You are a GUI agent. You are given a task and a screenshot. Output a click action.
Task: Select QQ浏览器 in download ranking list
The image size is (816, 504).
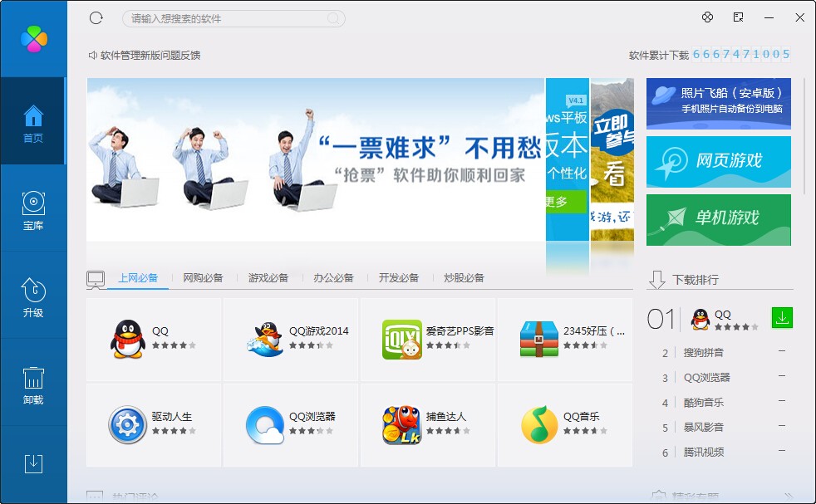(x=706, y=378)
